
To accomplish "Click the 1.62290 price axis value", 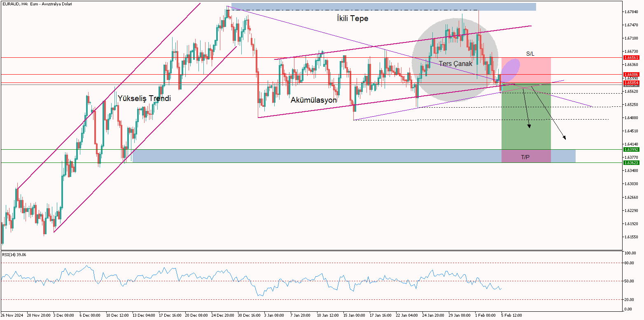I will pyautogui.click(x=631, y=211).
